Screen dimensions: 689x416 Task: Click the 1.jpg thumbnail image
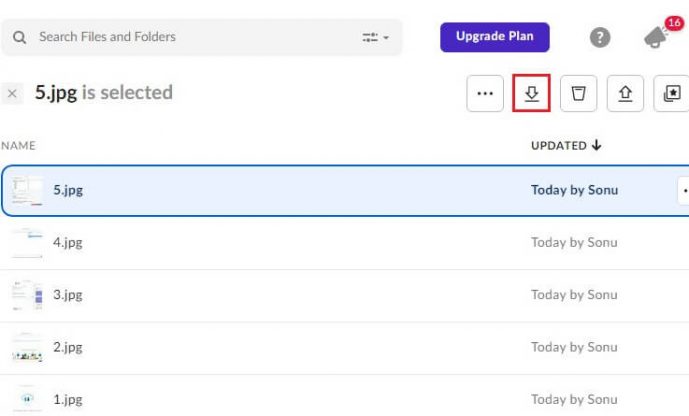(x=26, y=398)
